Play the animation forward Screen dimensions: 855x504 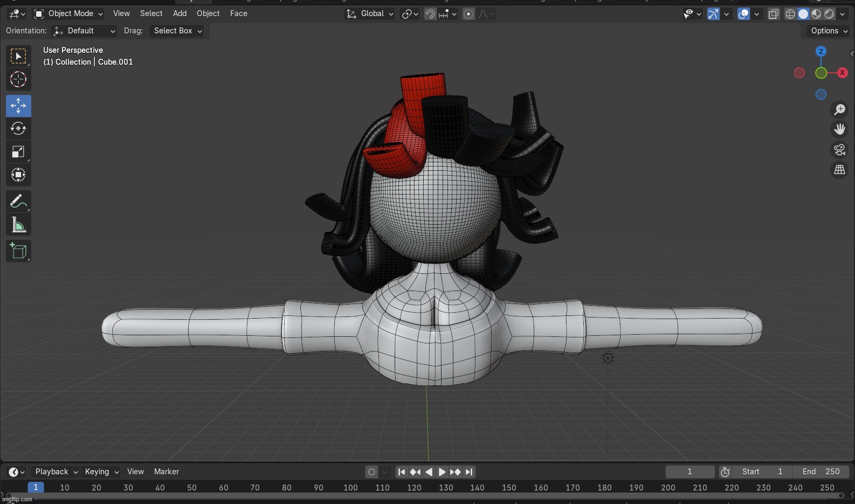click(442, 472)
